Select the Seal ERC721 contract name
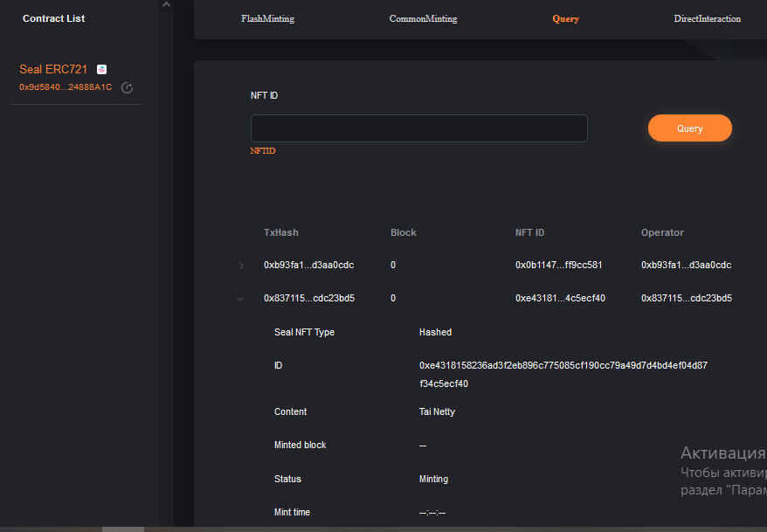This screenshot has width=767, height=532. (x=53, y=69)
